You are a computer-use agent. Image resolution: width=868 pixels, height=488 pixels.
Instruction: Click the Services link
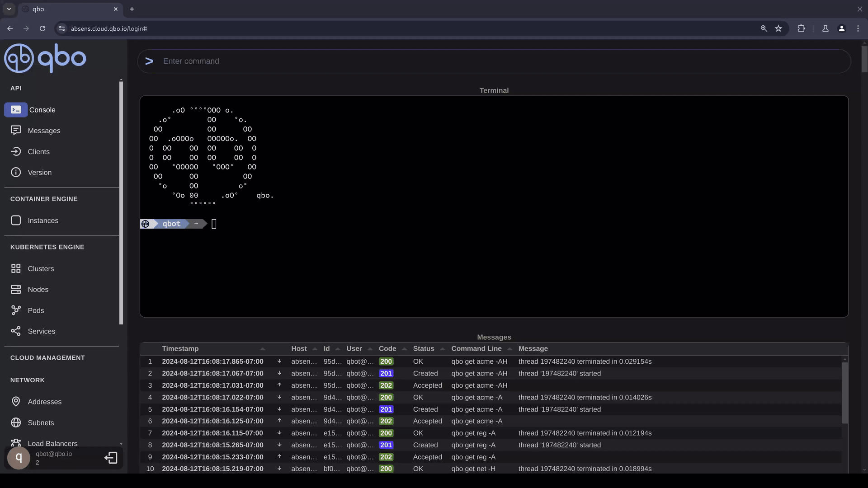(41, 331)
